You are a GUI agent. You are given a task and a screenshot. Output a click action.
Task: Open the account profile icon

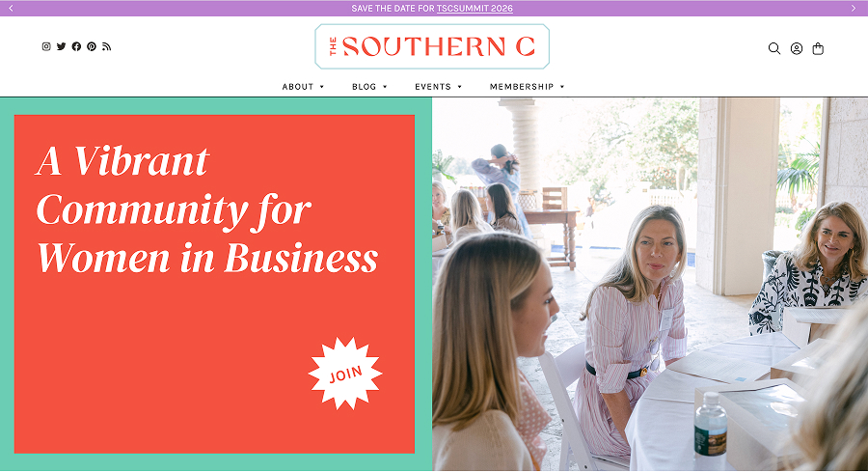[x=797, y=49]
